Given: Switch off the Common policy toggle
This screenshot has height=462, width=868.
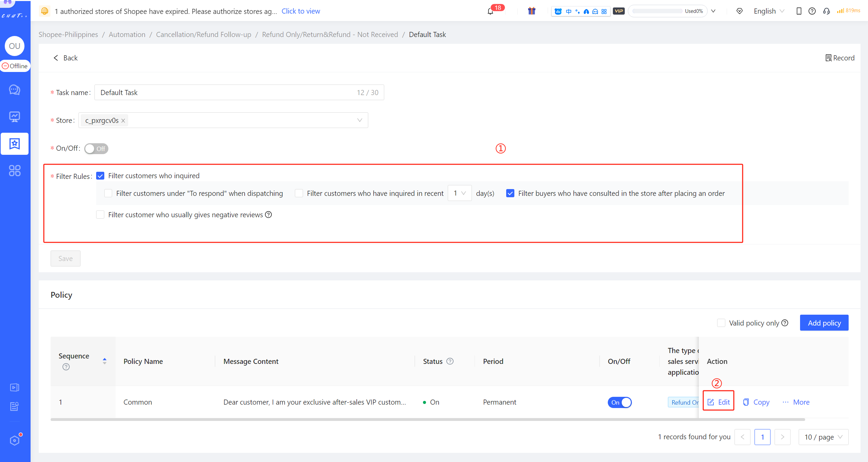Looking at the screenshot, I should [x=619, y=402].
